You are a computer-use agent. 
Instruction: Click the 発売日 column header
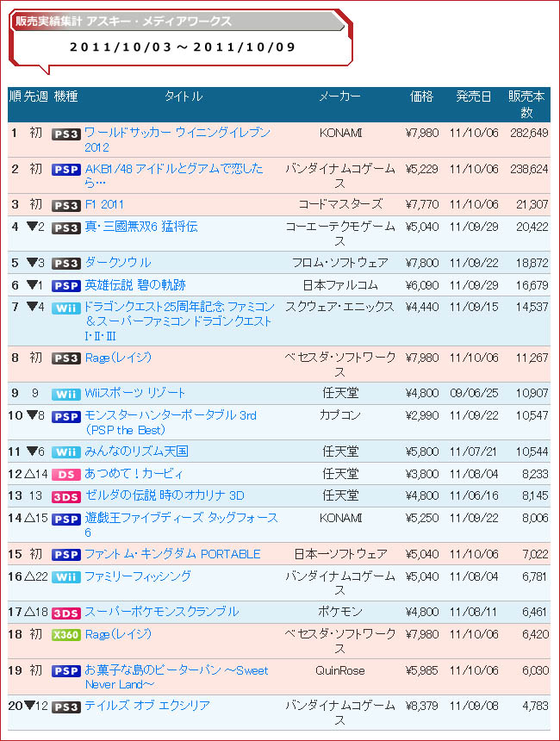pyautogui.click(x=474, y=97)
